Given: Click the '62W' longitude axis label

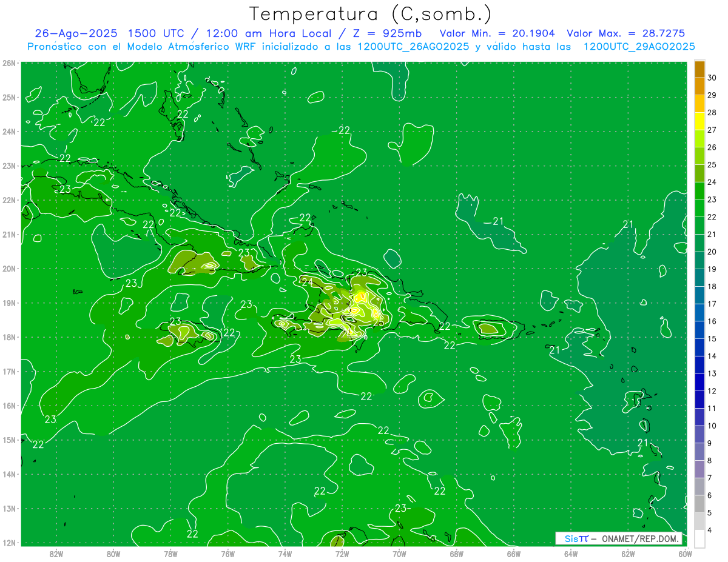Looking at the screenshot, I should 628,554.
